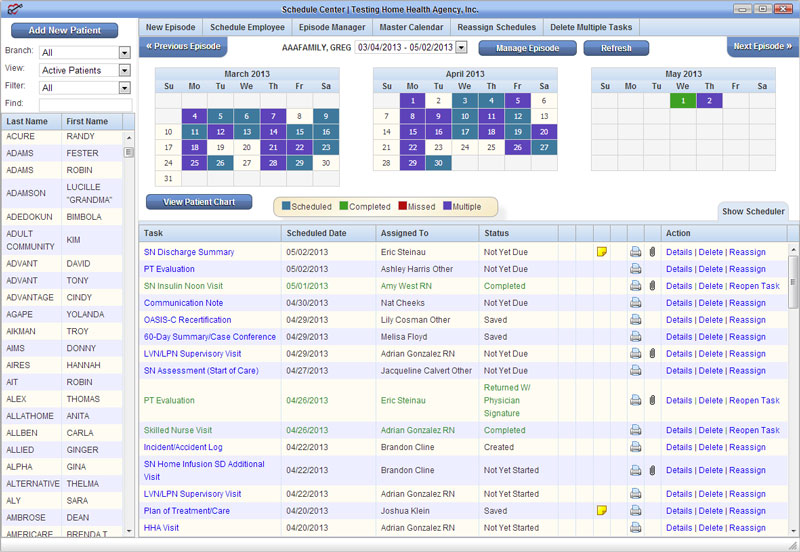Viewport: 800px width, 552px height.
Task: Open the View dropdown showing Active Patients
Action: (x=124, y=70)
